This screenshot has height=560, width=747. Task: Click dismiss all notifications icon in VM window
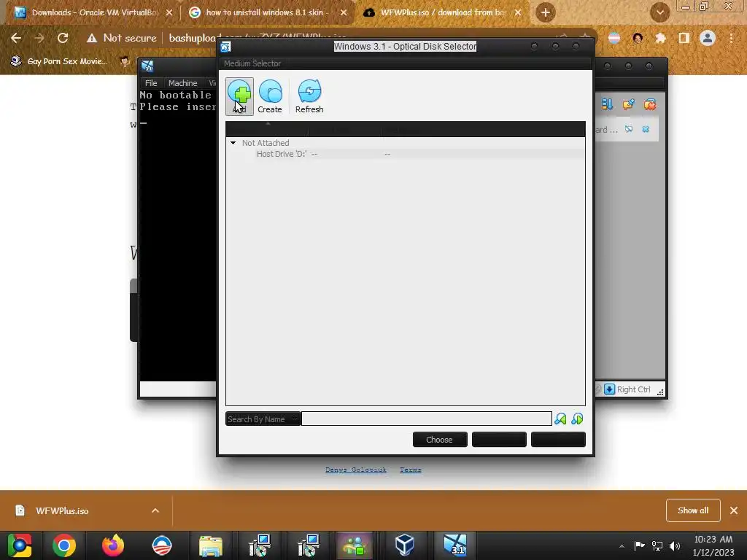(x=650, y=104)
